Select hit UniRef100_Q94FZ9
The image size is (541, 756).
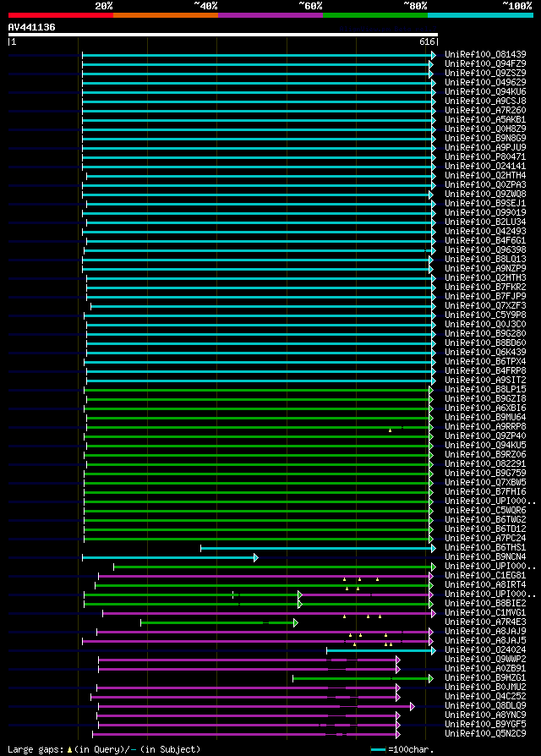[485, 63]
